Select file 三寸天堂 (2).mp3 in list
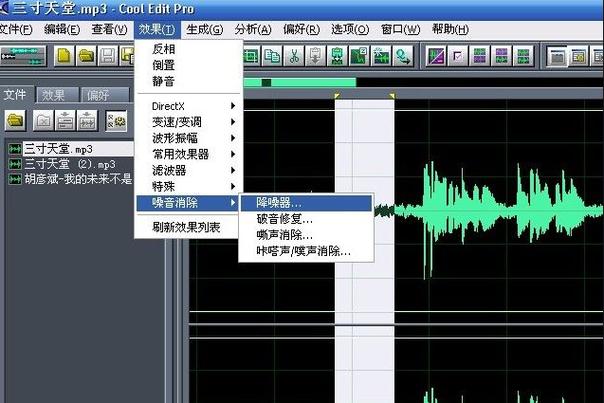The image size is (604, 403). 69,164
